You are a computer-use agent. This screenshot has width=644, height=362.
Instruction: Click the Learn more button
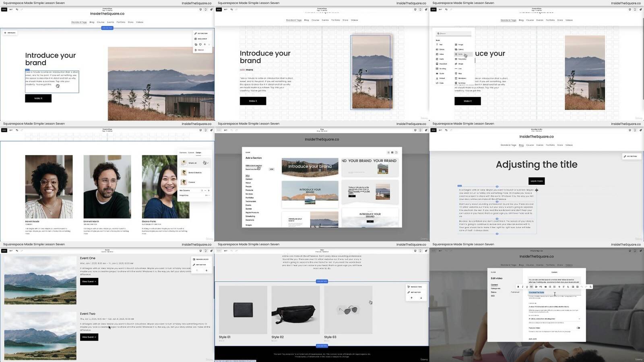[x=536, y=181]
